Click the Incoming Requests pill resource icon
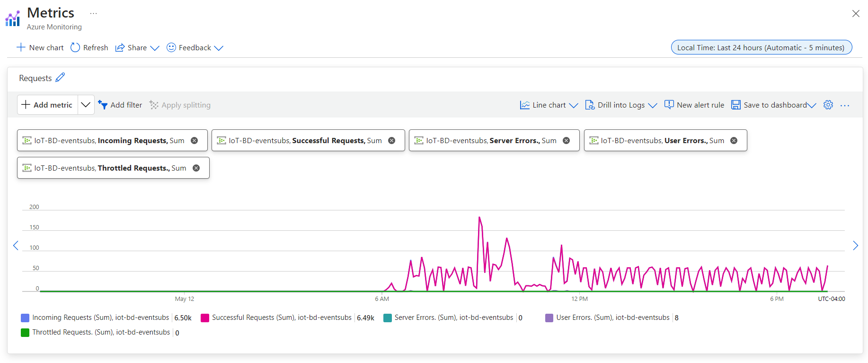Image resolution: width=868 pixels, height=363 pixels. click(x=27, y=140)
